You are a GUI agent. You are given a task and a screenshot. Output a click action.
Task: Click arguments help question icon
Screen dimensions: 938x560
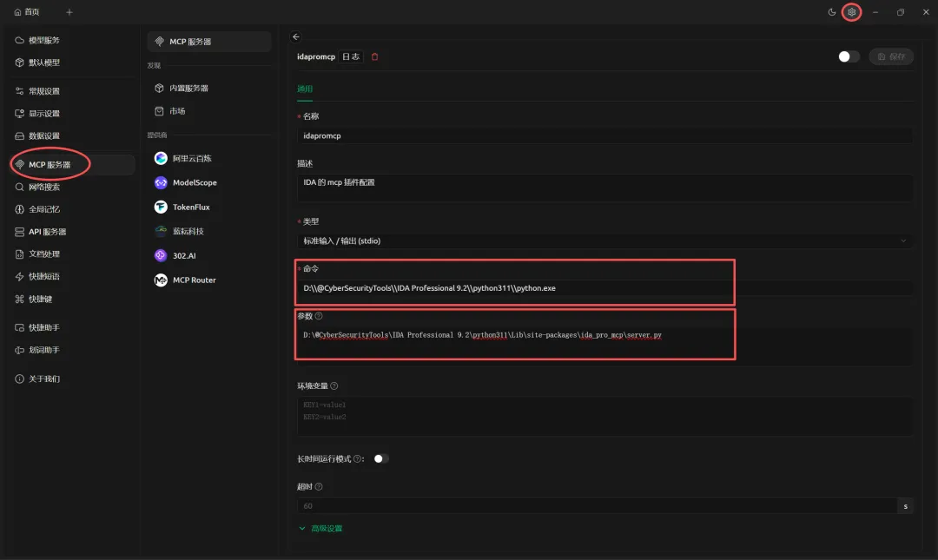coord(319,316)
